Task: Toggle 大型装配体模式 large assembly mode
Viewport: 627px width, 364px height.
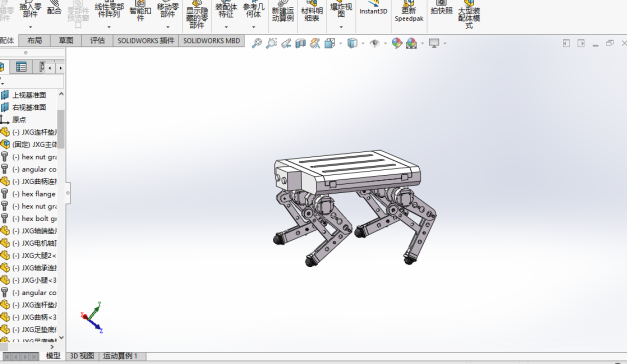Action: tap(469, 15)
